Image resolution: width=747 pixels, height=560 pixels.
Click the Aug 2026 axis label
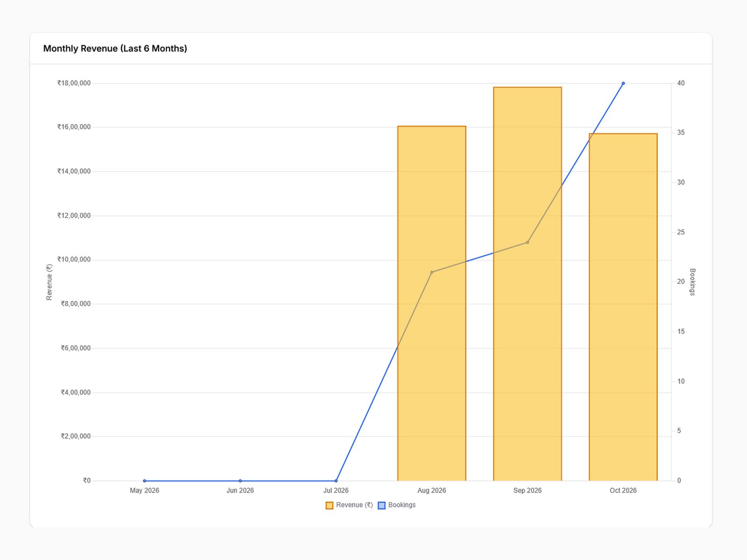click(x=431, y=490)
